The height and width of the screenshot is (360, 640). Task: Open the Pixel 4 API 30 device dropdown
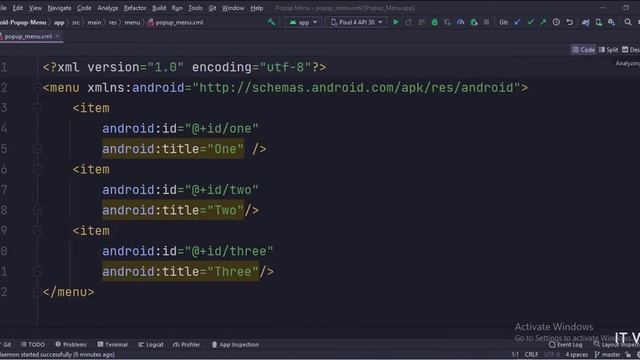356,22
